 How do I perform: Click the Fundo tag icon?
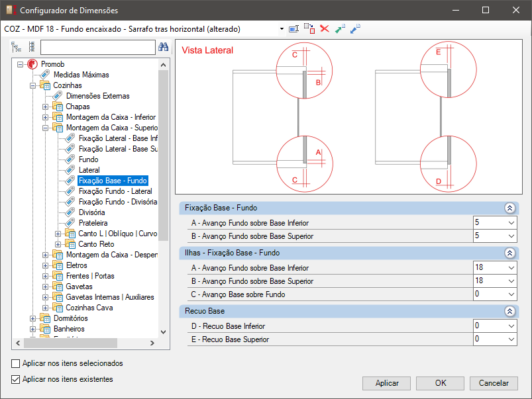70,159
